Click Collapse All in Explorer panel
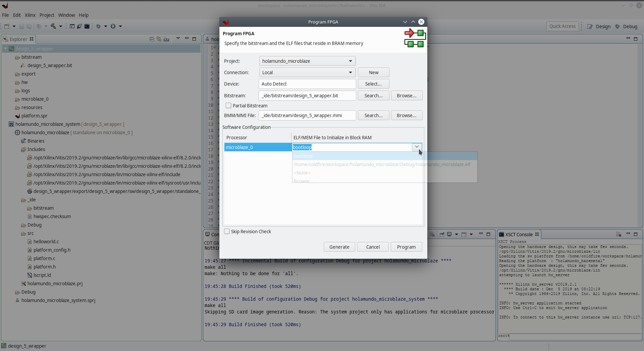Viewport: 644px width, 351px height. pyautogui.click(x=152, y=39)
